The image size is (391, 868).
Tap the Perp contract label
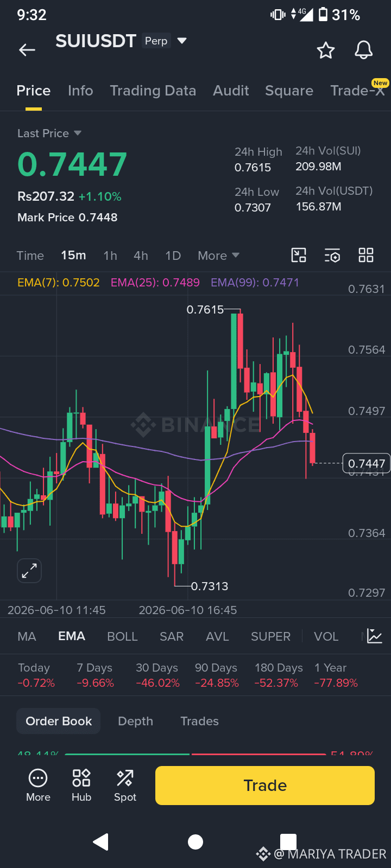(156, 41)
